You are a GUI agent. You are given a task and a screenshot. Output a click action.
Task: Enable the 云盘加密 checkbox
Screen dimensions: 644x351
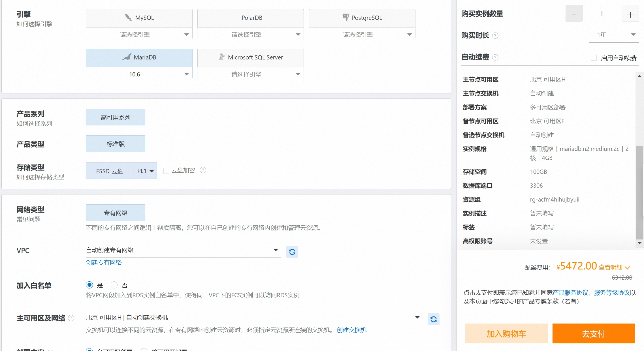point(167,170)
